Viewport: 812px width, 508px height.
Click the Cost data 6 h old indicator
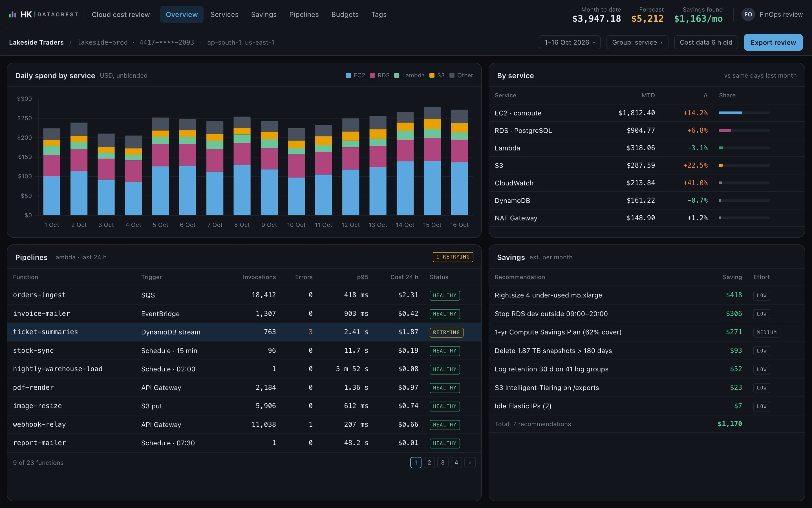pos(706,42)
